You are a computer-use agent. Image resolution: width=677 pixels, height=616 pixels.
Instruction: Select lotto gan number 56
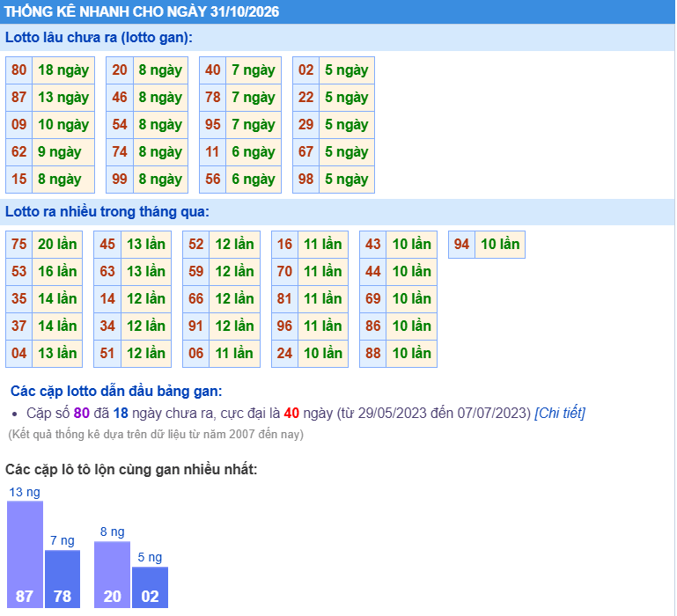click(213, 180)
